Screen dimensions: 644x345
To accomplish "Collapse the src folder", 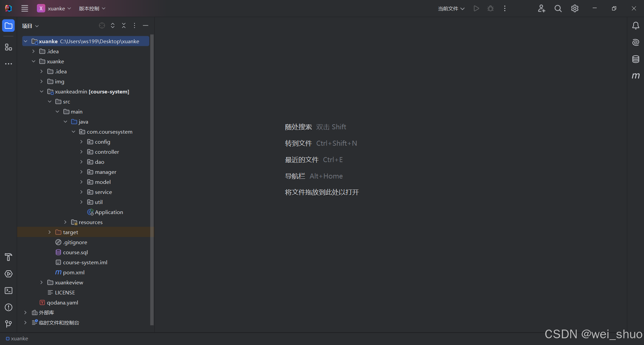I will (x=50, y=101).
